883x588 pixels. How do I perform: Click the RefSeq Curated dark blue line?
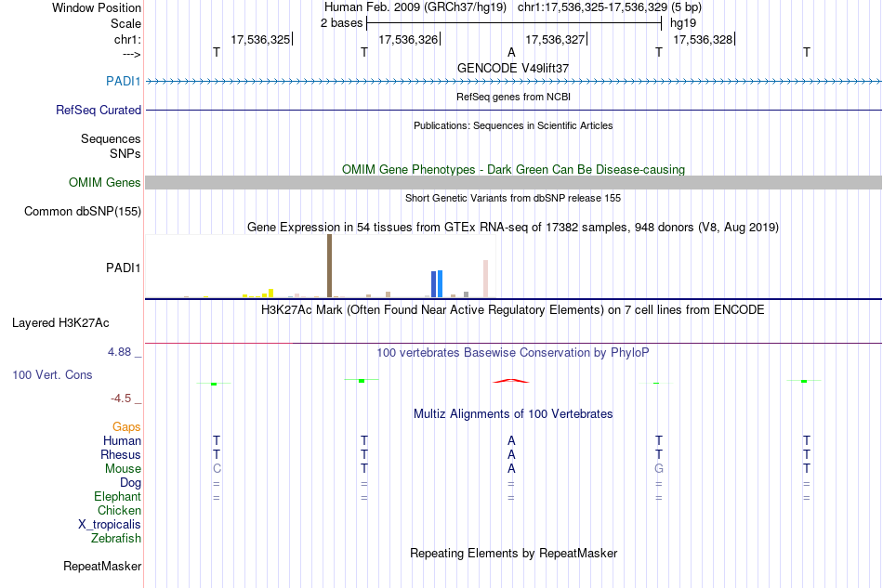[513, 110]
